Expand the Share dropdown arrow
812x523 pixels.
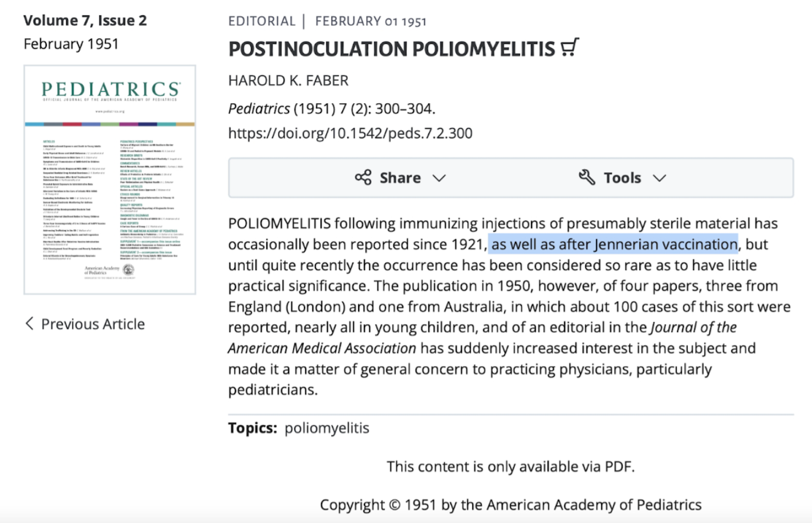[439, 178]
